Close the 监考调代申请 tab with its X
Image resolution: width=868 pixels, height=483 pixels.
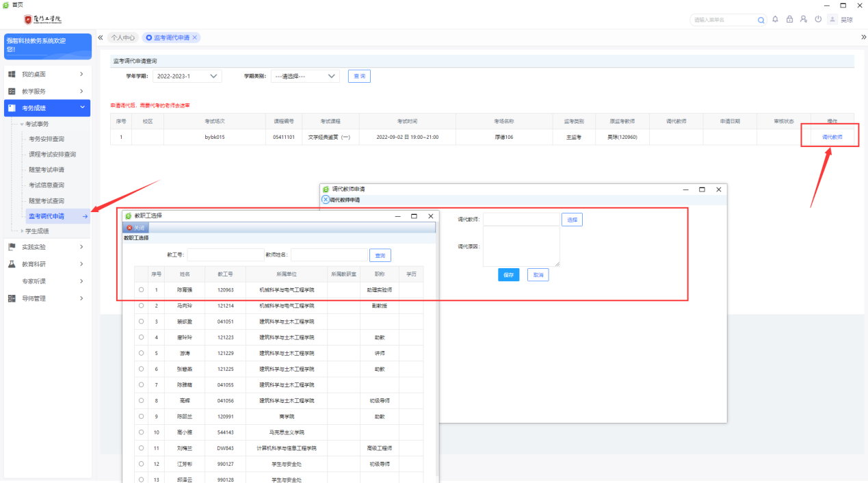tap(195, 38)
